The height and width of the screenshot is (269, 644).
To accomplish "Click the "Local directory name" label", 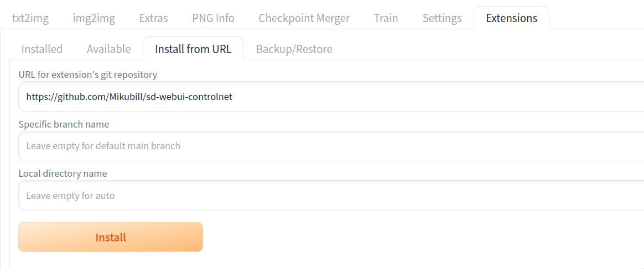I will (63, 173).
